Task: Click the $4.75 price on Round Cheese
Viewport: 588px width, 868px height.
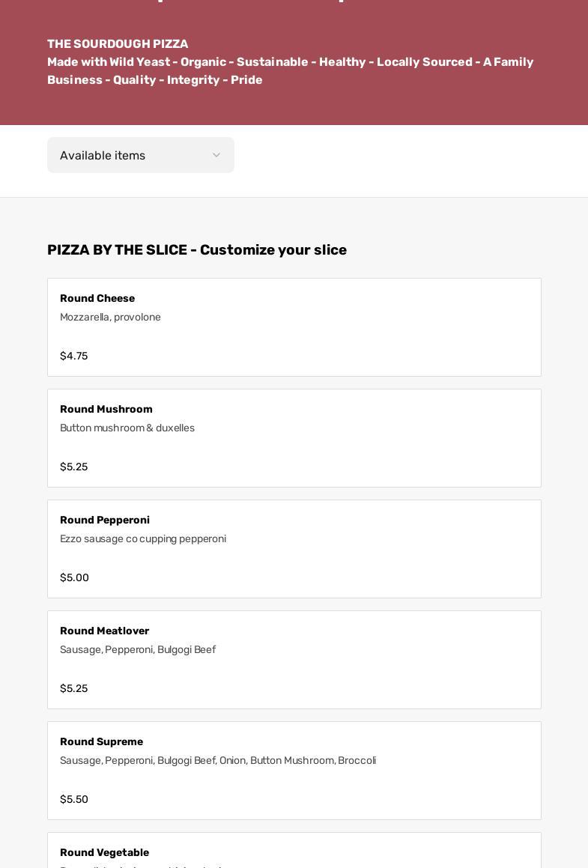Action: pyautogui.click(x=73, y=356)
